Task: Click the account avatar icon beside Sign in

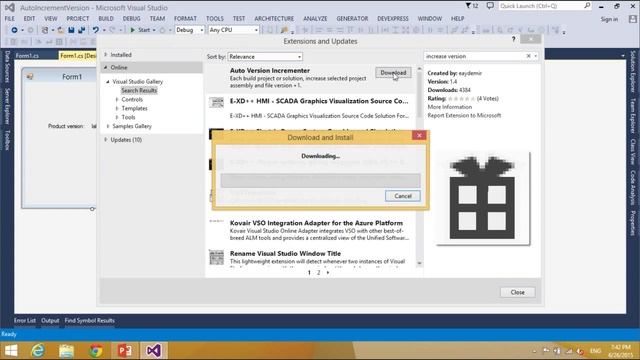Action: coord(633,19)
